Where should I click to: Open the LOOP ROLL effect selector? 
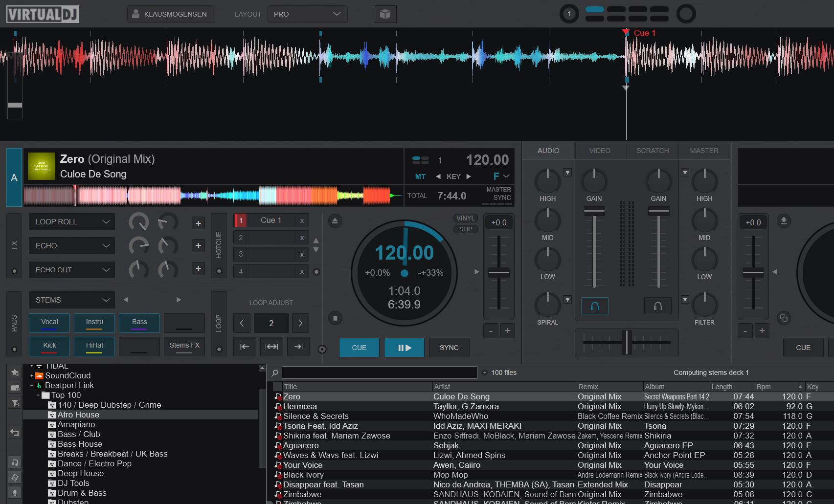71,221
